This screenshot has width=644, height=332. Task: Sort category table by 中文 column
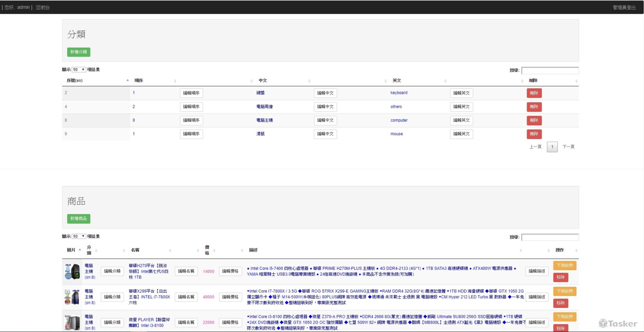(263, 81)
